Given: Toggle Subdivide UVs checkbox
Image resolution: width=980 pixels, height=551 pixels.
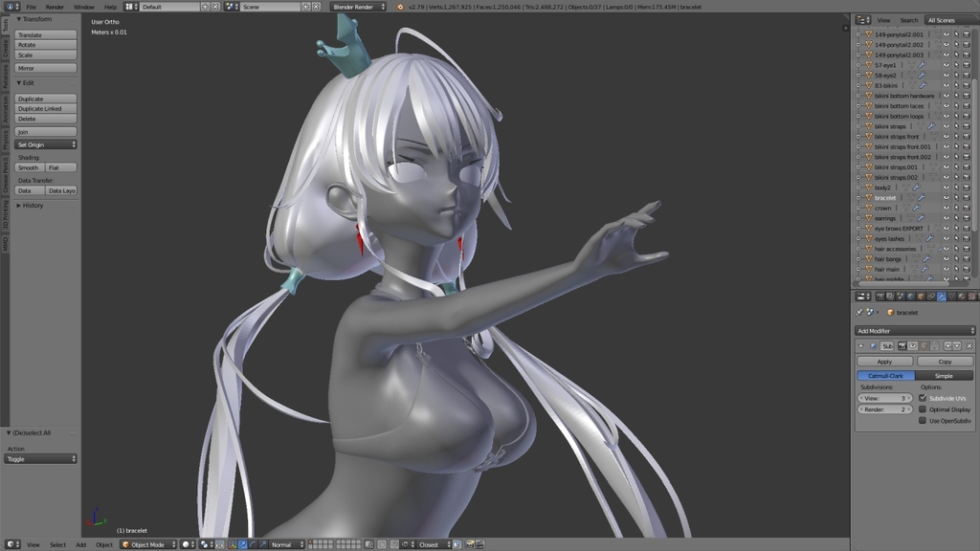Looking at the screenshot, I should point(923,398).
